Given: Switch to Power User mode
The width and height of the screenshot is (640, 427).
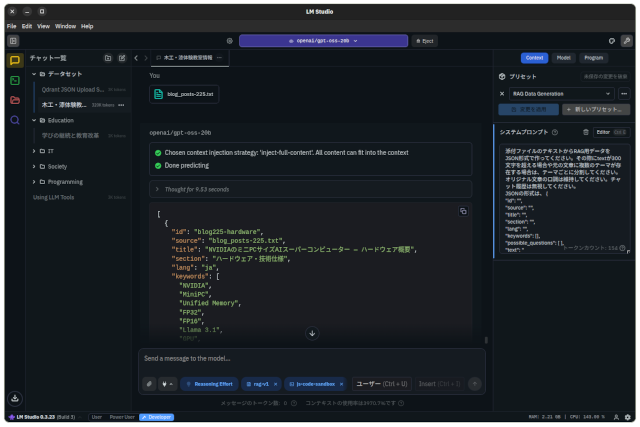Looking at the screenshot, I should pyautogui.click(x=122, y=417).
